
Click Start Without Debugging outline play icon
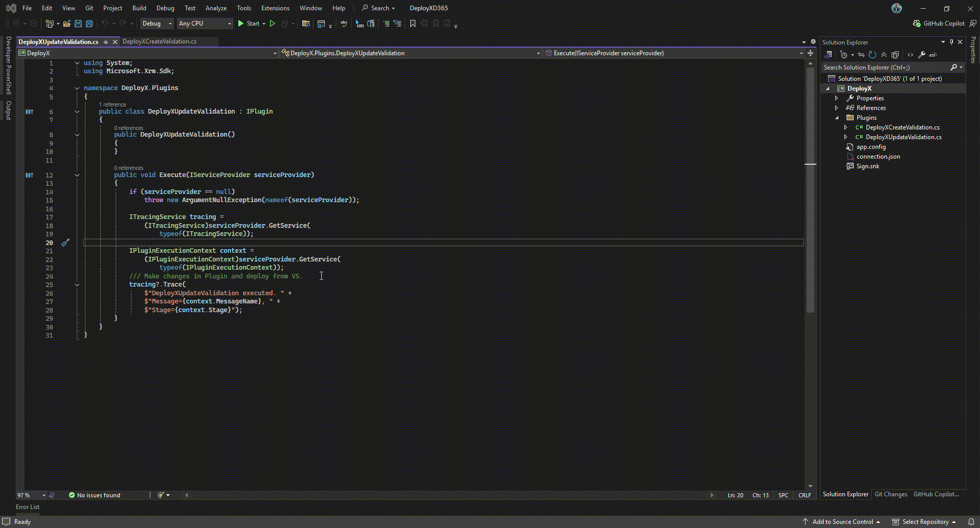click(x=273, y=24)
